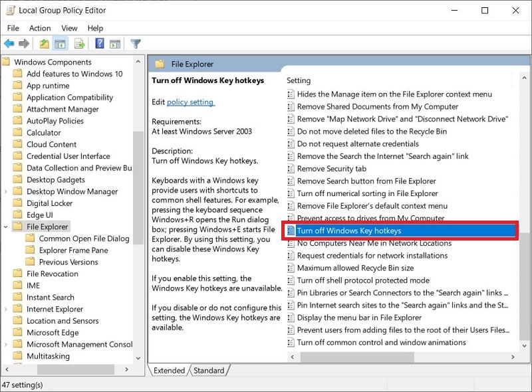The image size is (532, 392).
Task: Open the Remove Security tab setting
Action: pos(331,168)
